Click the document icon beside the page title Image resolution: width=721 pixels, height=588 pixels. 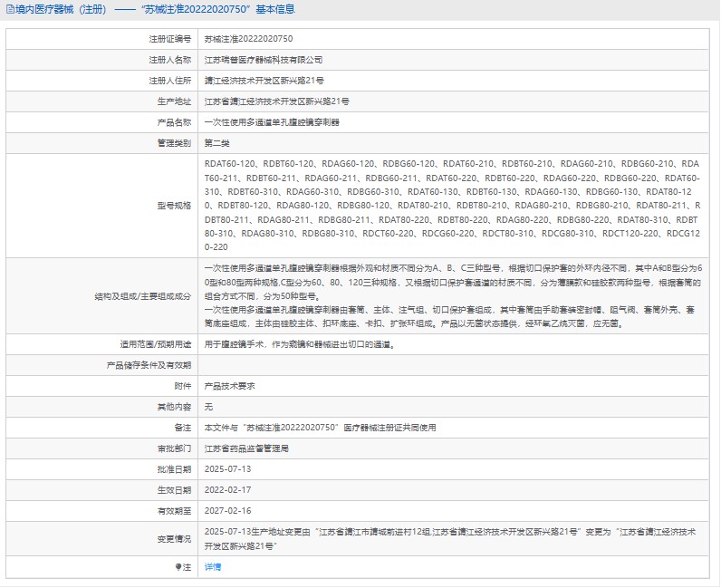[x=9, y=10]
